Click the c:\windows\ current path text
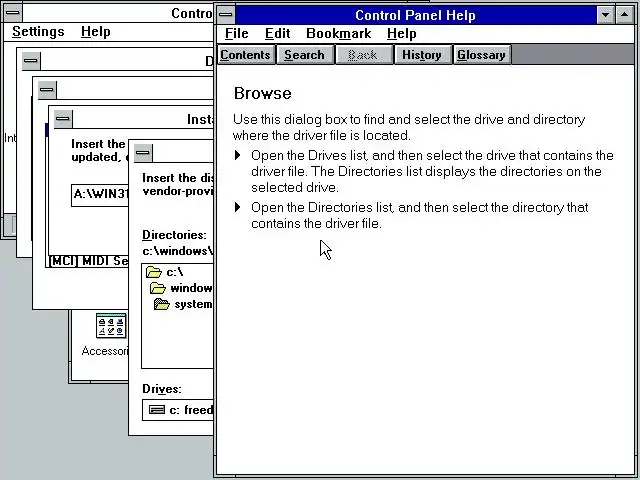Image resolution: width=640 pixels, height=480 pixels. (178, 251)
